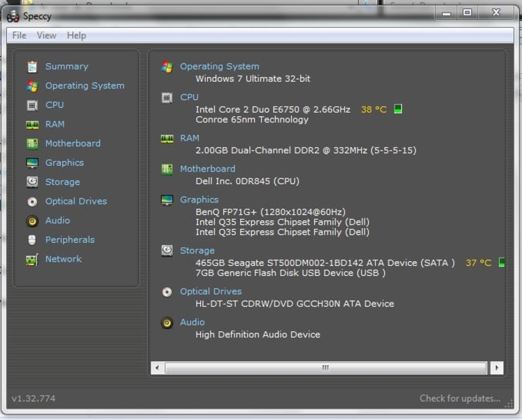The width and height of the screenshot is (522, 420).
Task: Open the File menu
Action: [x=20, y=35]
